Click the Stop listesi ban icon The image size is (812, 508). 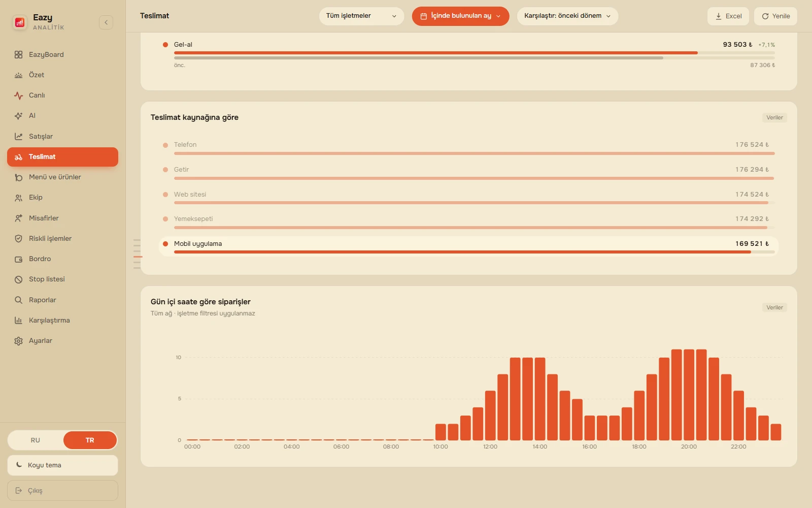point(19,279)
